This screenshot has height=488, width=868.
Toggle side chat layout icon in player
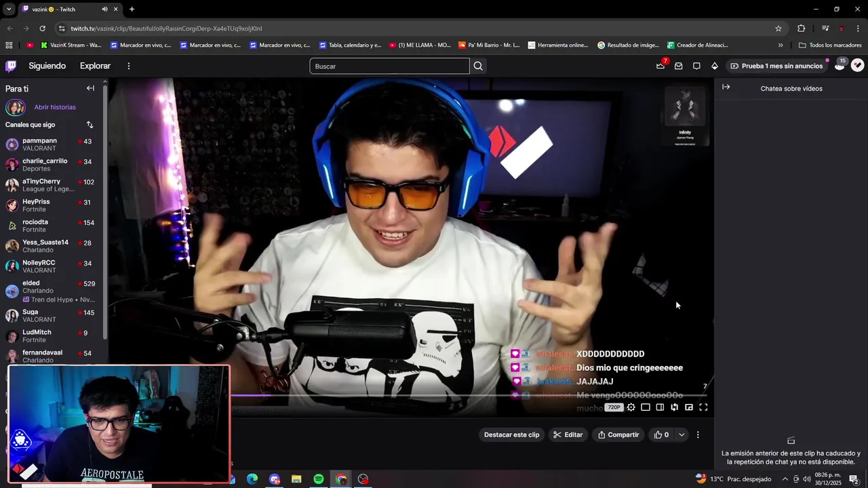click(660, 407)
